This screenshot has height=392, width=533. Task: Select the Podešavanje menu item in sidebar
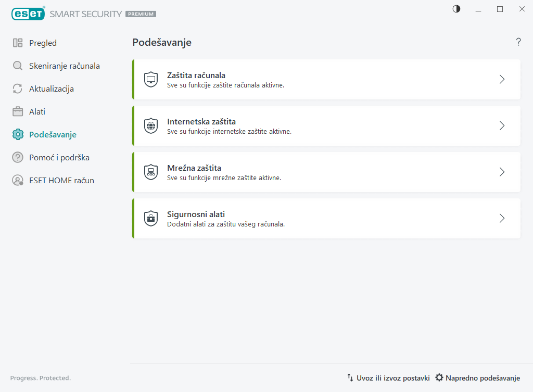(53, 135)
